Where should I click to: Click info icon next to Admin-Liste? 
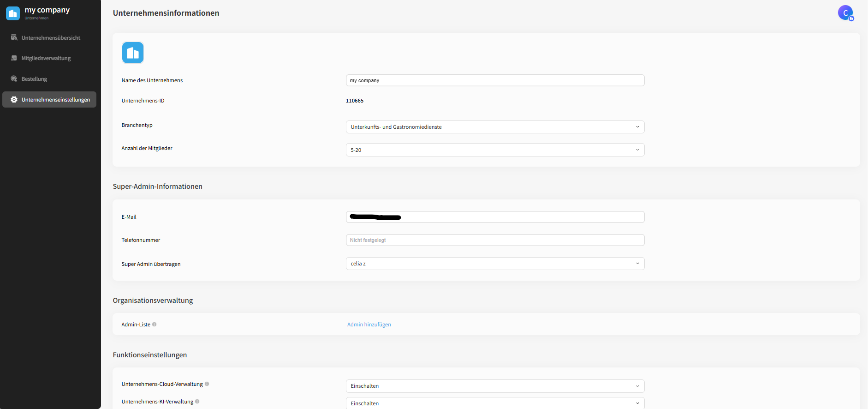click(x=155, y=325)
